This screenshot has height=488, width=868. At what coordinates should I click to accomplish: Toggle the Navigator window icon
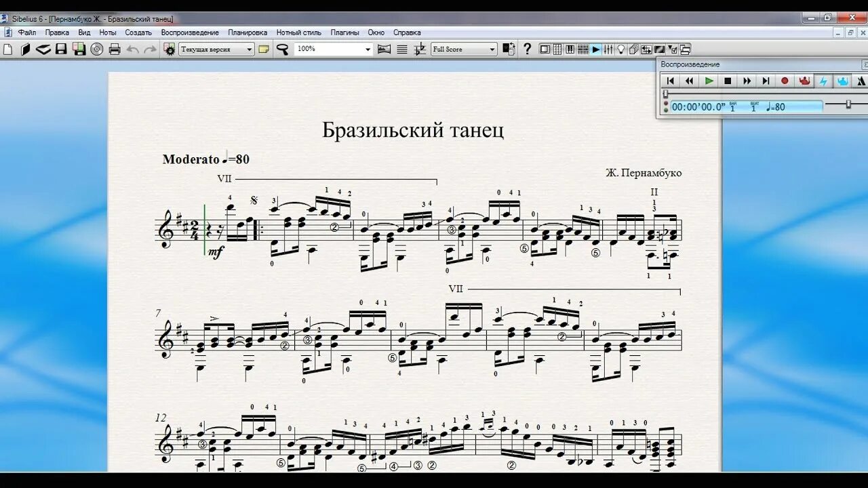[x=545, y=49]
